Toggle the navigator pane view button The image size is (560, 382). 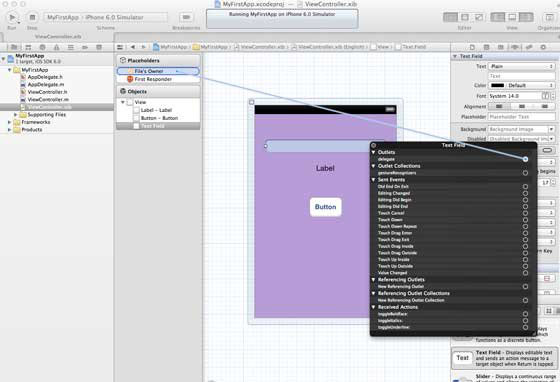pos(498,17)
